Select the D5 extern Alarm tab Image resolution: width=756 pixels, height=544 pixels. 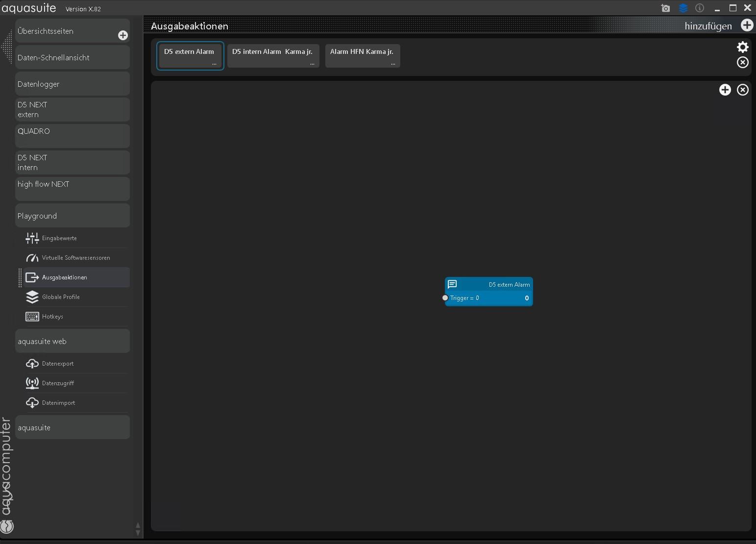point(190,56)
